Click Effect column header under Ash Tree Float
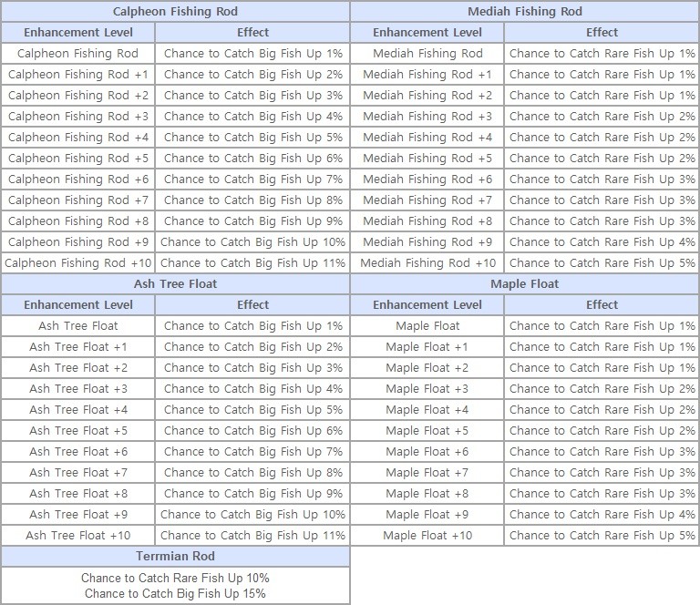 click(252, 305)
